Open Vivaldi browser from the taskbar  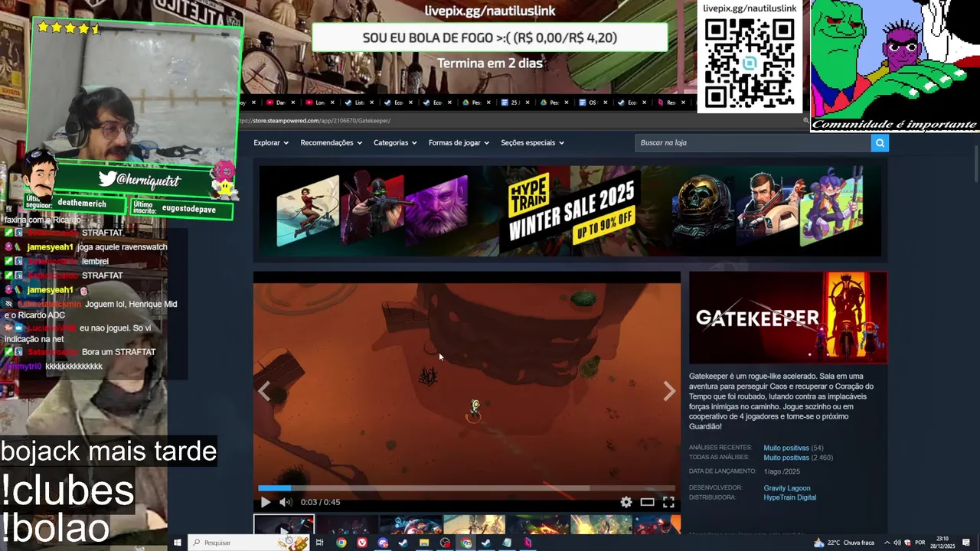click(x=362, y=543)
